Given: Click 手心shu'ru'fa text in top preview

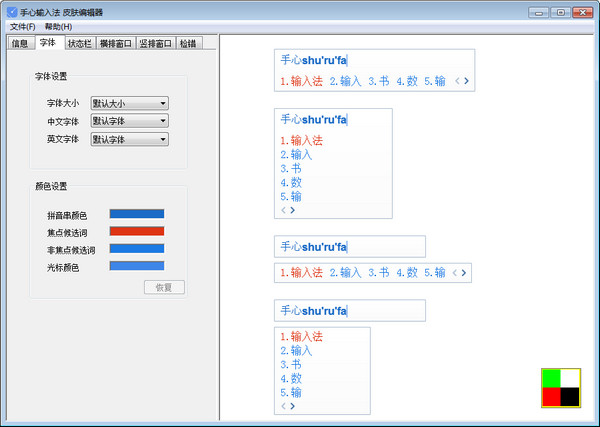Looking at the screenshot, I should (313, 60).
